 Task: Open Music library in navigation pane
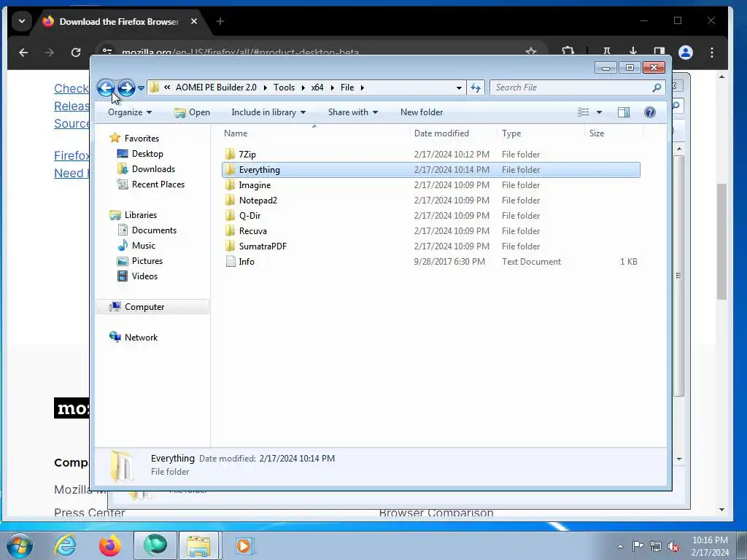[144, 246]
